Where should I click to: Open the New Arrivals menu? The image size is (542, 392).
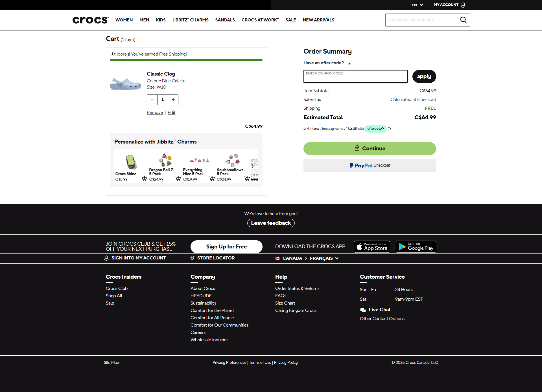[318, 20]
